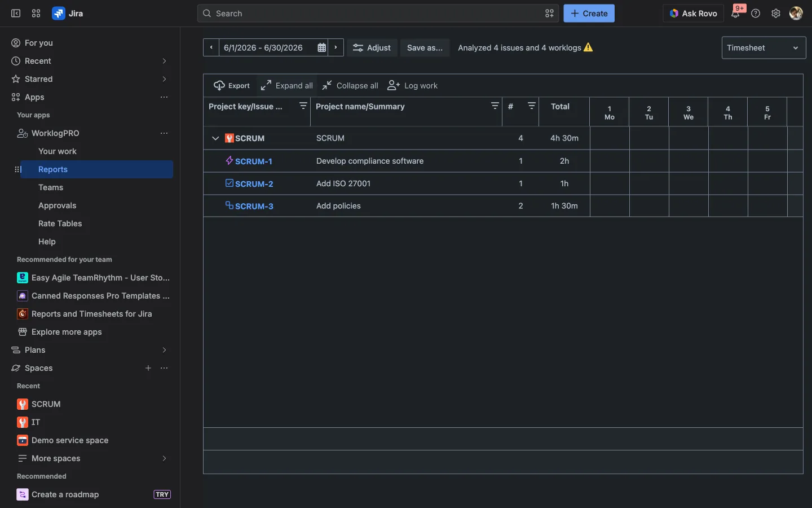Open issue link SCRUM-1
812x508 pixels.
pyautogui.click(x=254, y=161)
